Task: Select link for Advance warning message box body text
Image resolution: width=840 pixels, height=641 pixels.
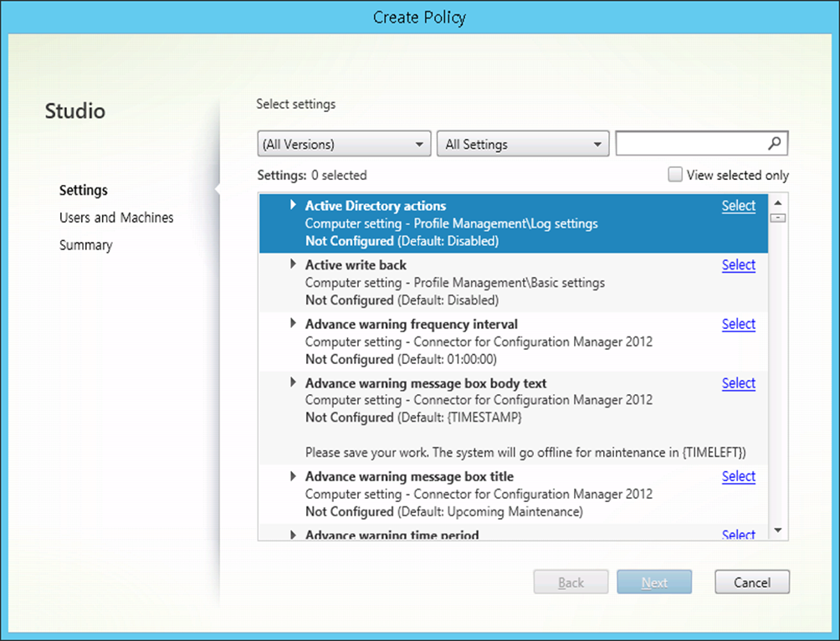Action: [x=738, y=383]
